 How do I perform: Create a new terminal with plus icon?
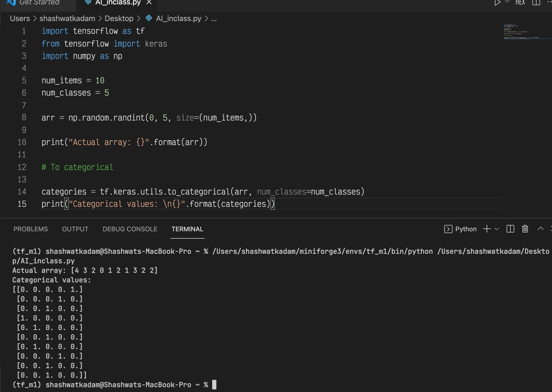point(487,229)
